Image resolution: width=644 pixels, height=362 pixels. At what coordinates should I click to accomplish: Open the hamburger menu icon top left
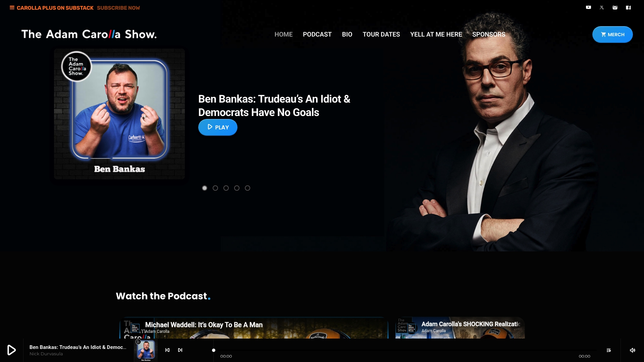[12, 8]
